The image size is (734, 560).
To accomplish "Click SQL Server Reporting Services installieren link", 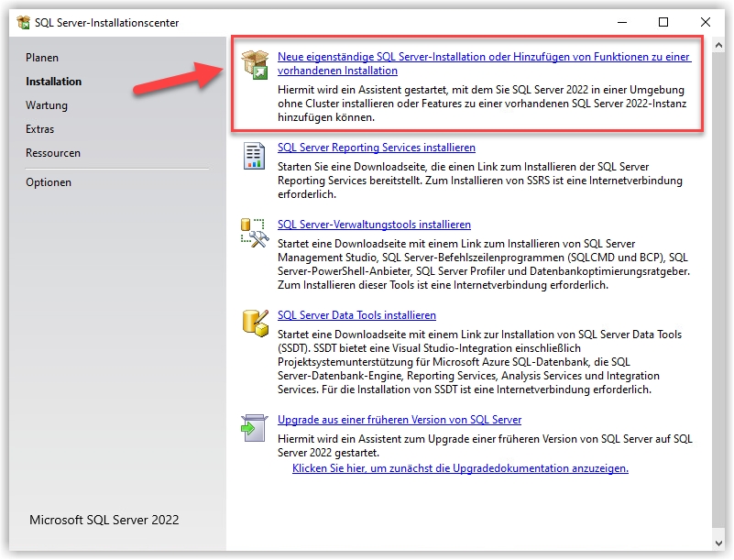I will coord(377,148).
